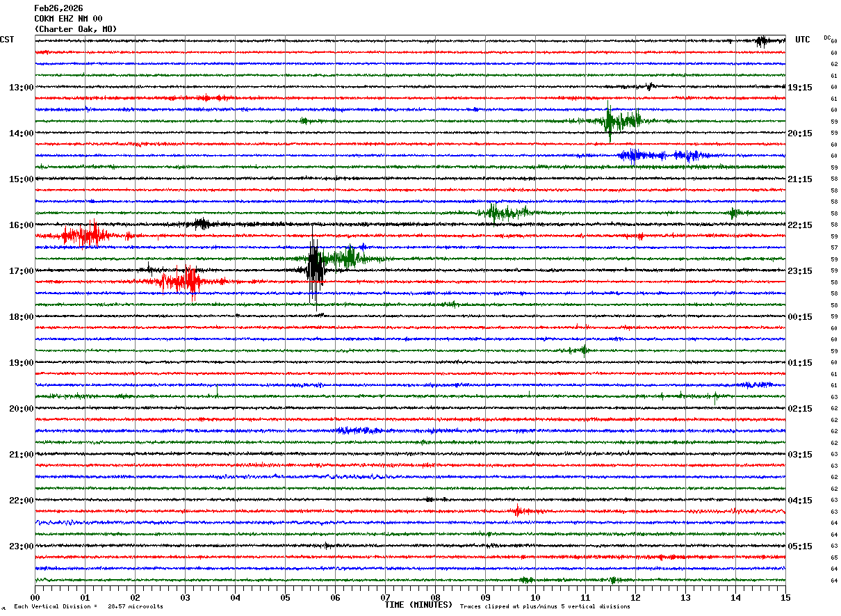The height and width of the screenshot is (616, 841).
Task: Click the 21:15 UTC time label
Action: 800,179
